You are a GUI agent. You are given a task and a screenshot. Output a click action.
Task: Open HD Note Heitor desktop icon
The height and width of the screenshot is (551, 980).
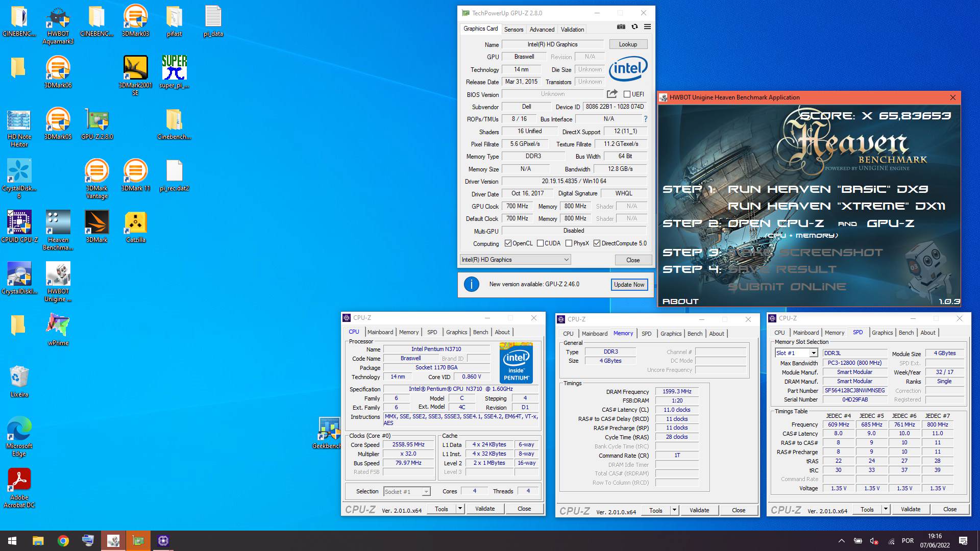pos(19,128)
